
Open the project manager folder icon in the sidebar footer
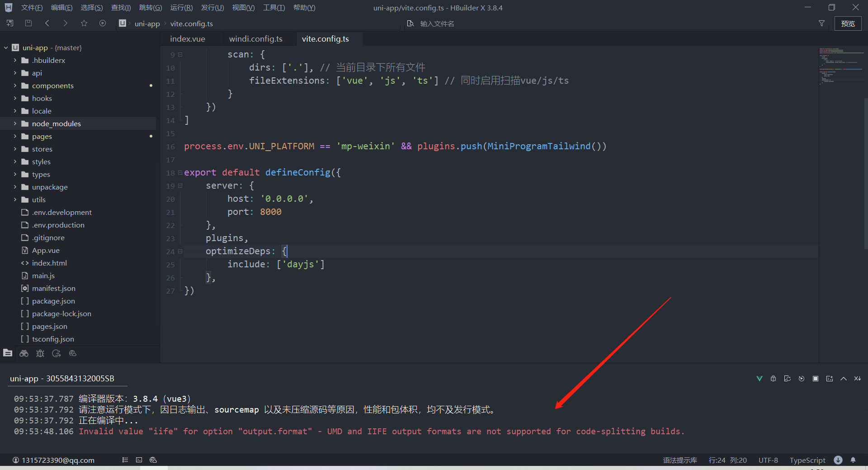pos(8,353)
